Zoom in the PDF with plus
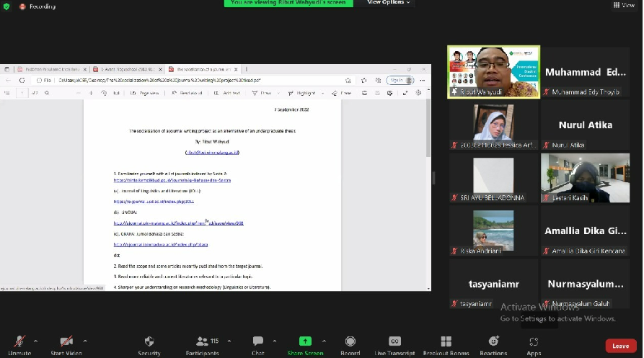The height and width of the screenshot is (358, 644). click(91, 93)
